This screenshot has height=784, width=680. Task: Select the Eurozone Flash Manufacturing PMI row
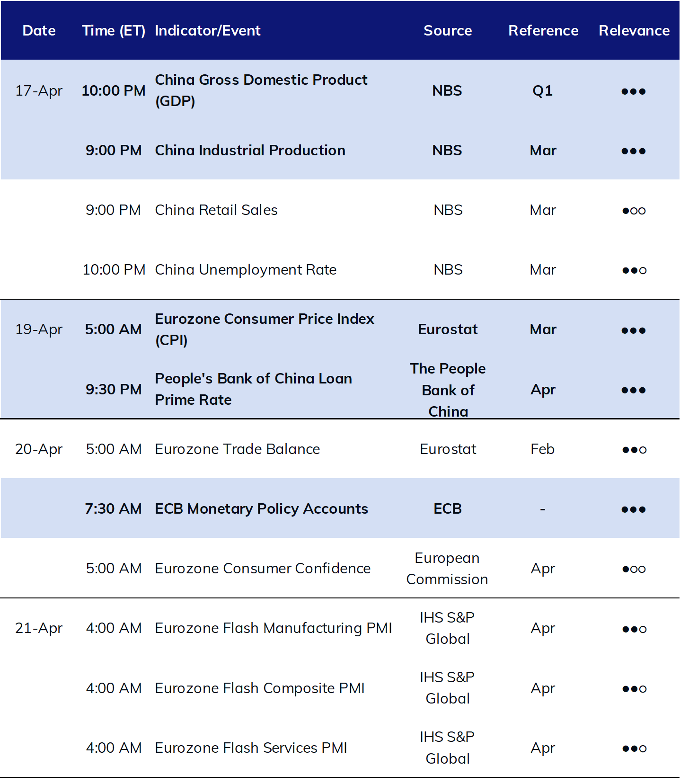[340, 628]
